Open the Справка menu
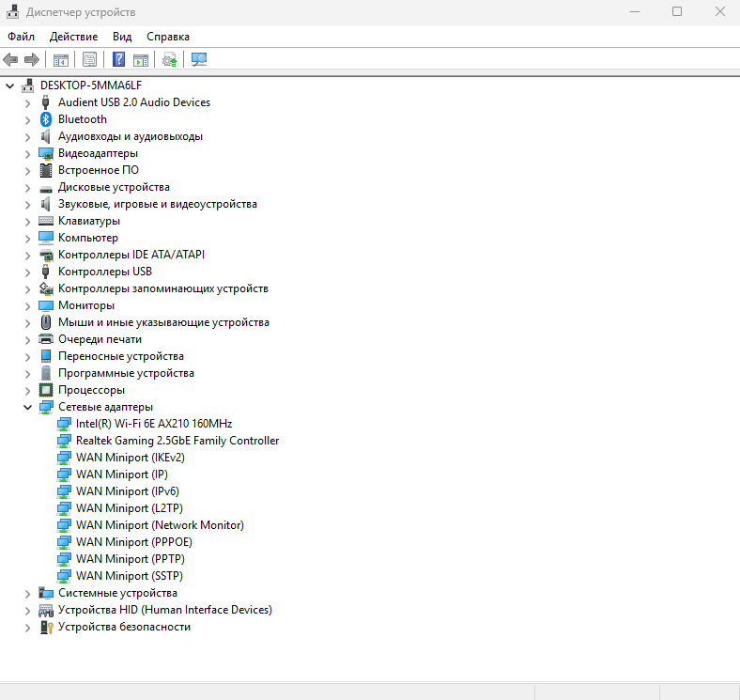Screen dimensions: 740x700 click(168, 37)
